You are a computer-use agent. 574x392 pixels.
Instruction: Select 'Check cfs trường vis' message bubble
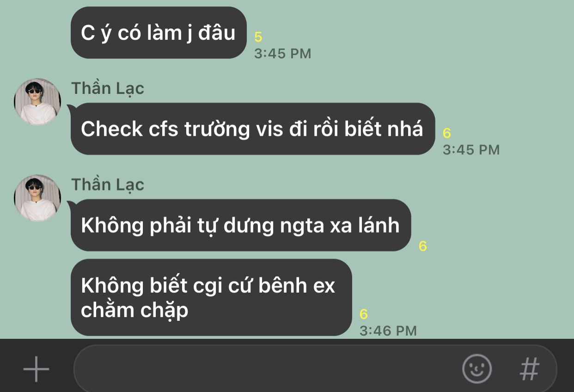coord(253,129)
